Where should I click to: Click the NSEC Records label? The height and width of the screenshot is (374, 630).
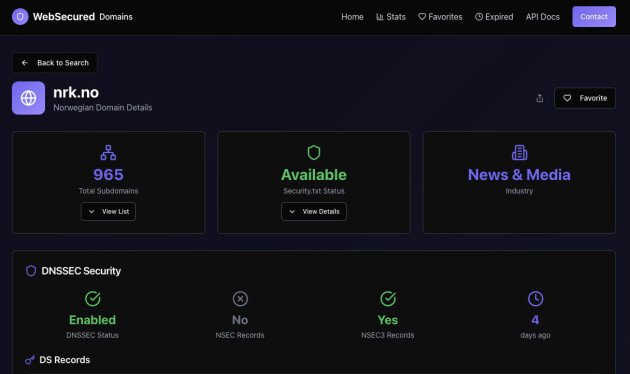pyautogui.click(x=240, y=335)
